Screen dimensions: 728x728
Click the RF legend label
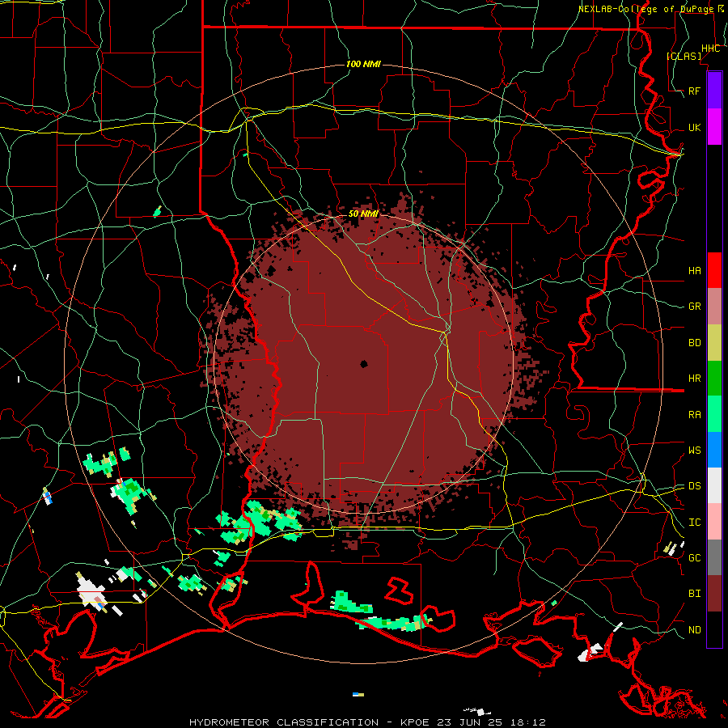[x=695, y=91]
